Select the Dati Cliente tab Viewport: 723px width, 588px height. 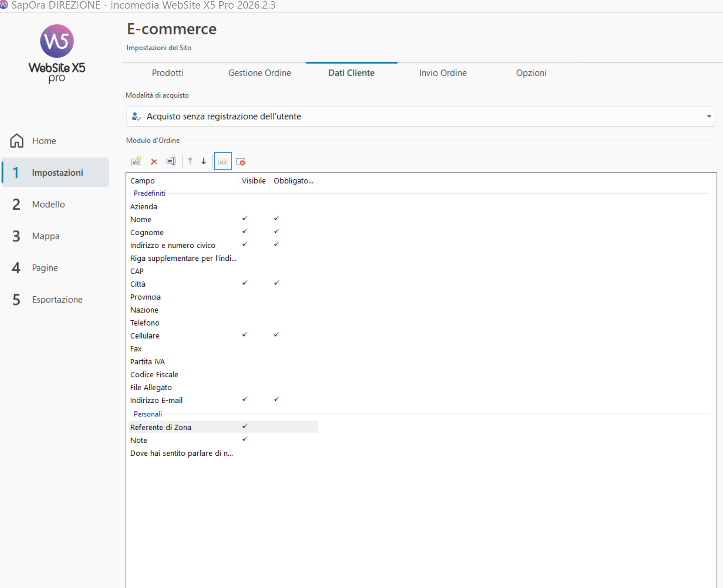point(351,73)
